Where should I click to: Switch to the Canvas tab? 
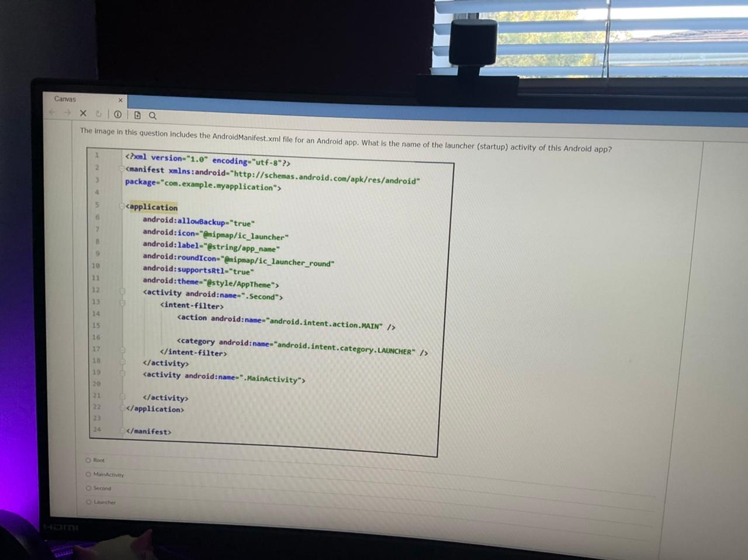pyautogui.click(x=65, y=99)
